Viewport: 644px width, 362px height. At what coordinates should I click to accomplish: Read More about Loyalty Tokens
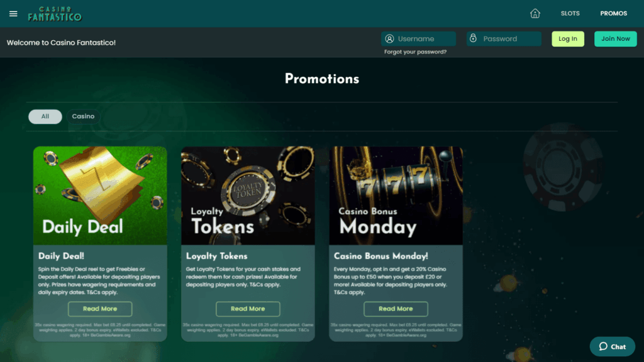248,309
